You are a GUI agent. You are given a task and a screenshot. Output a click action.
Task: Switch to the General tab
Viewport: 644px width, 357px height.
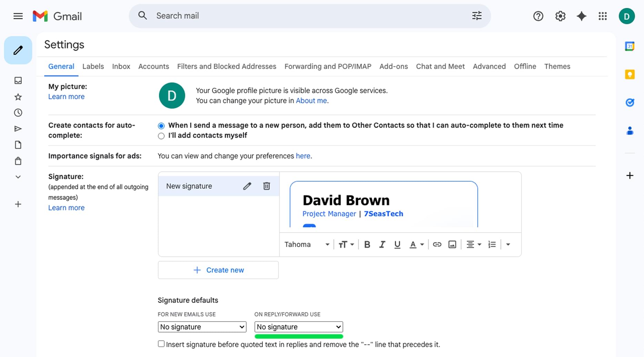click(x=61, y=66)
